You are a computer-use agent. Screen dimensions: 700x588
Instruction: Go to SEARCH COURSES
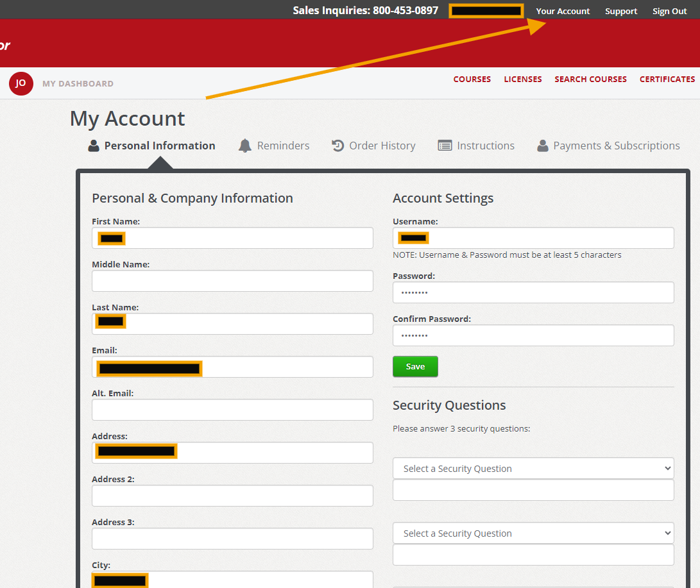590,79
